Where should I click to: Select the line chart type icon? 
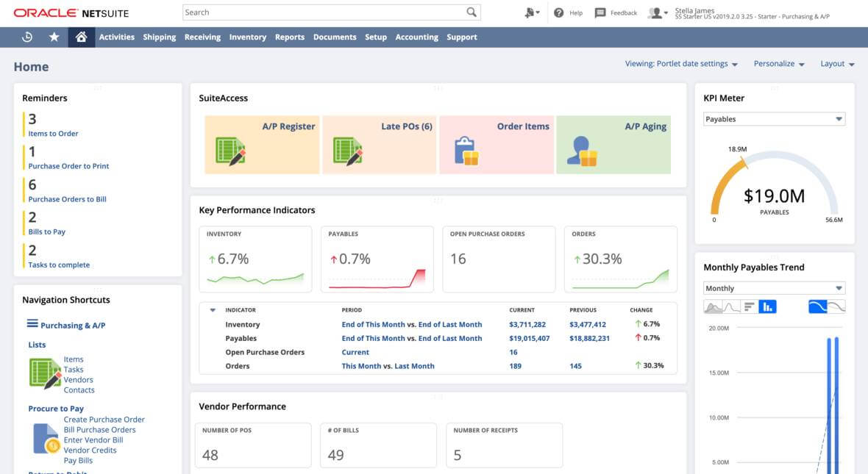coord(731,306)
